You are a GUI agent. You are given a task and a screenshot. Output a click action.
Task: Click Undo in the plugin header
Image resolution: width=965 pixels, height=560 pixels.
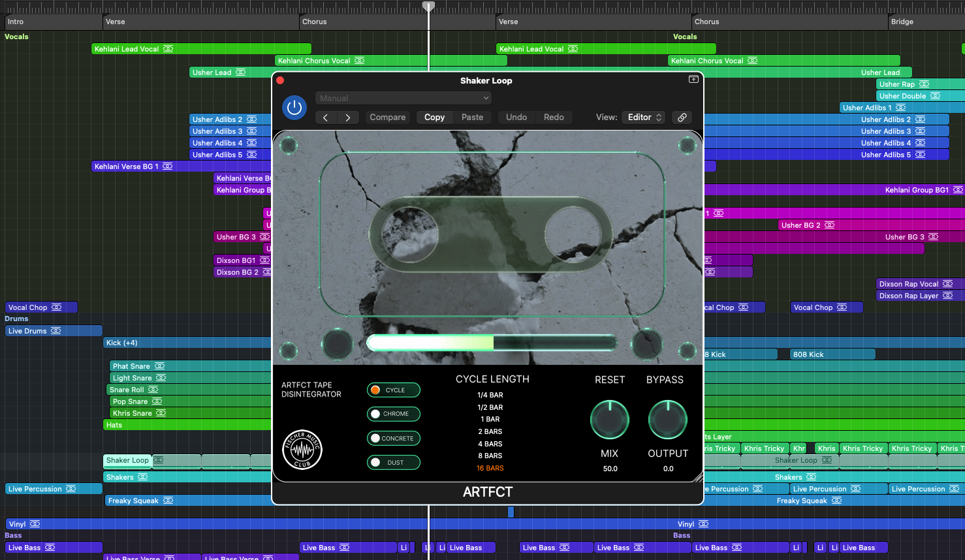(x=516, y=117)
